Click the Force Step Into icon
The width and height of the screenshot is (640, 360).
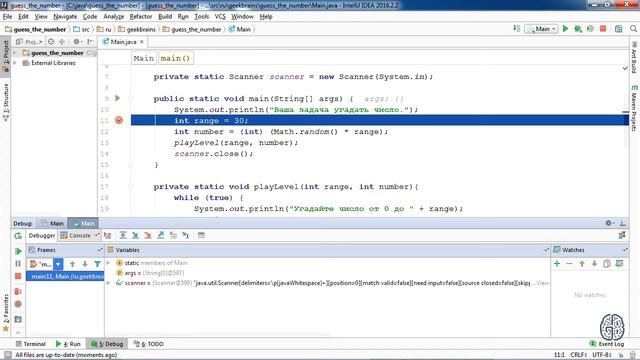coord(148,236)
